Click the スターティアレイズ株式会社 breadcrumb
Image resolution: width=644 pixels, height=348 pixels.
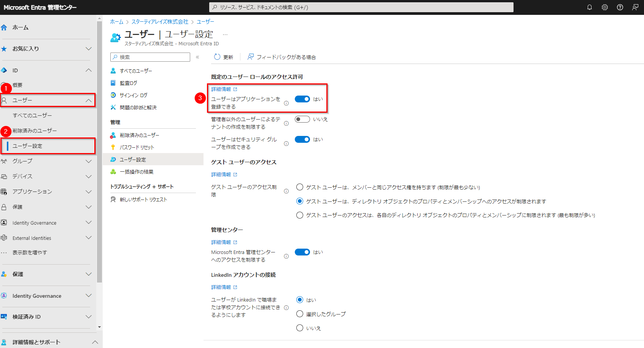click(160, 22)
